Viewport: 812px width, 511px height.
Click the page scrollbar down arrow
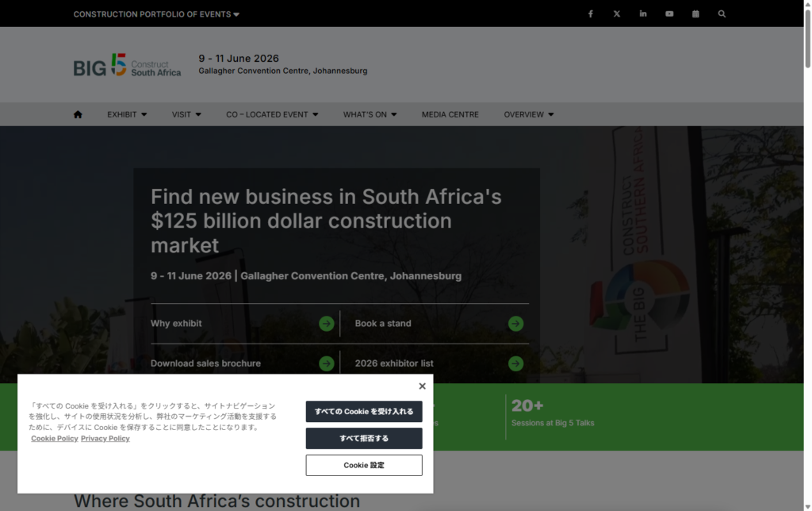pos(806,505)
